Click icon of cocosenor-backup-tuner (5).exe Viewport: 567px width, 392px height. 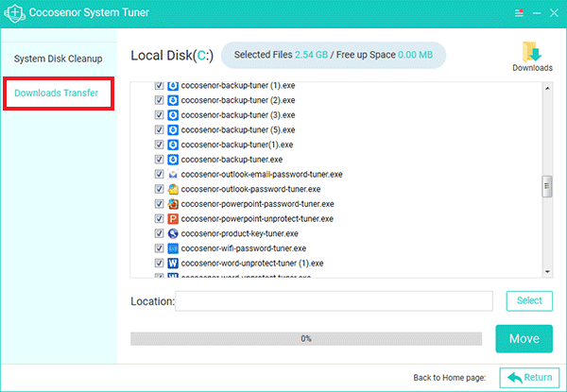coord(173,129)
